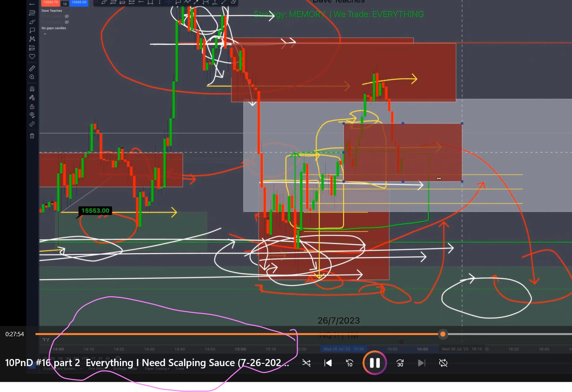
Task: Toggle the eye just above No gaps candles
Action: pos(67,22)
